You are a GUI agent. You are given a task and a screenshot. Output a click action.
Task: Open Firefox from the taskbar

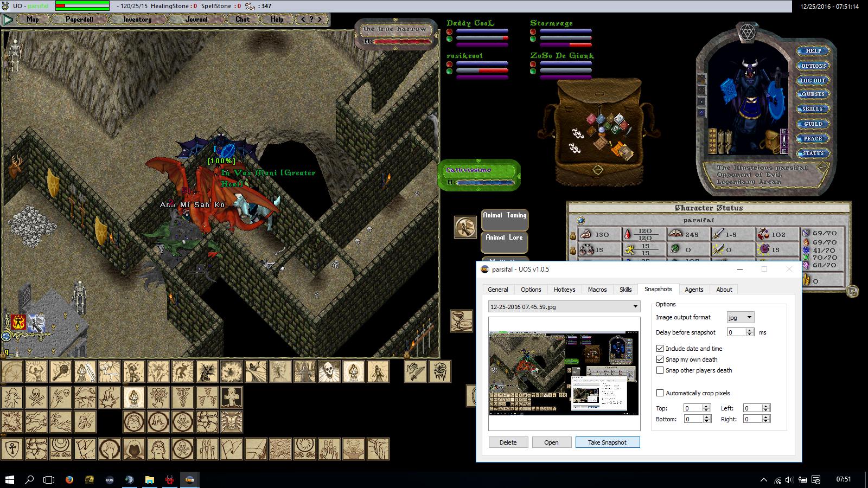click(69, 480)
